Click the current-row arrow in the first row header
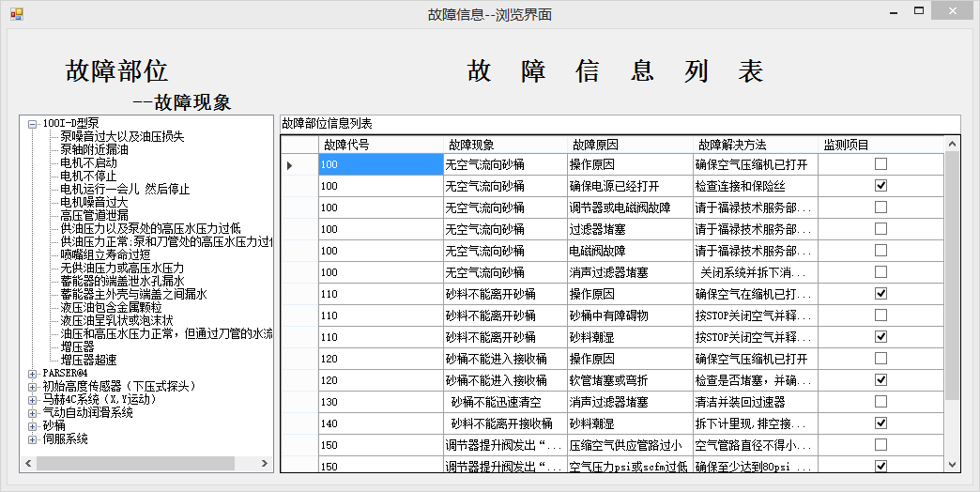 [290, 165]
